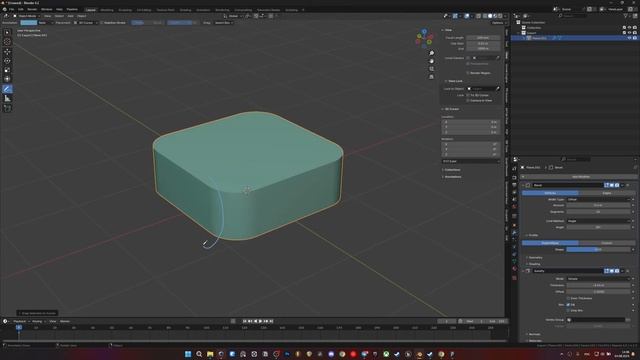Click the pan view hand icon

(431, 61)
